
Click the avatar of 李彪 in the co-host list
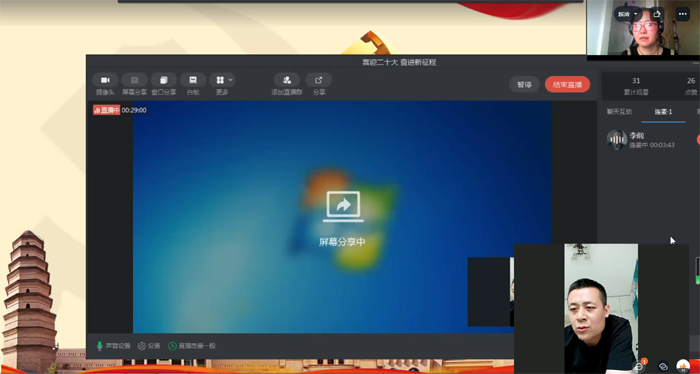tap(617, 140)
